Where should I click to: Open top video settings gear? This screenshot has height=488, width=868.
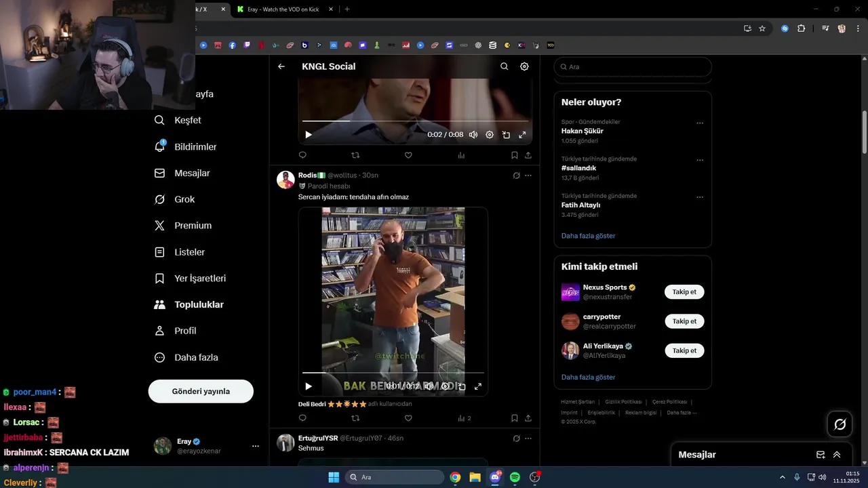click(x=490, y=135)
